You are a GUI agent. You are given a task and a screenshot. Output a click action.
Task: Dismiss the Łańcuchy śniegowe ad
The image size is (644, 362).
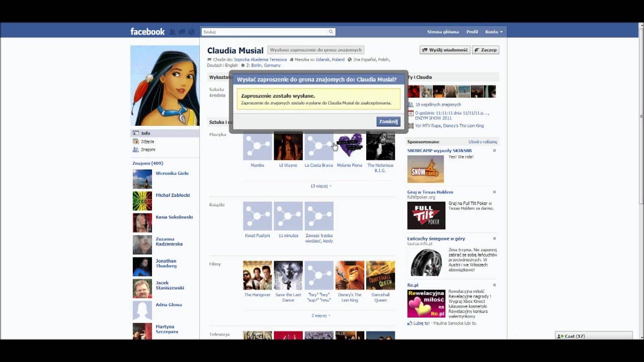pos(494,239)
